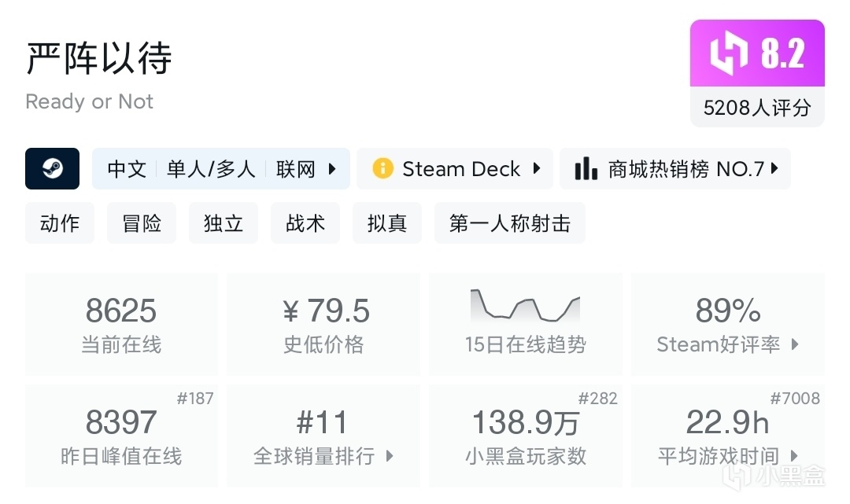The image size is (850, 504).
Task: Click the Steam platform icon
Action: tap(52, 168)
